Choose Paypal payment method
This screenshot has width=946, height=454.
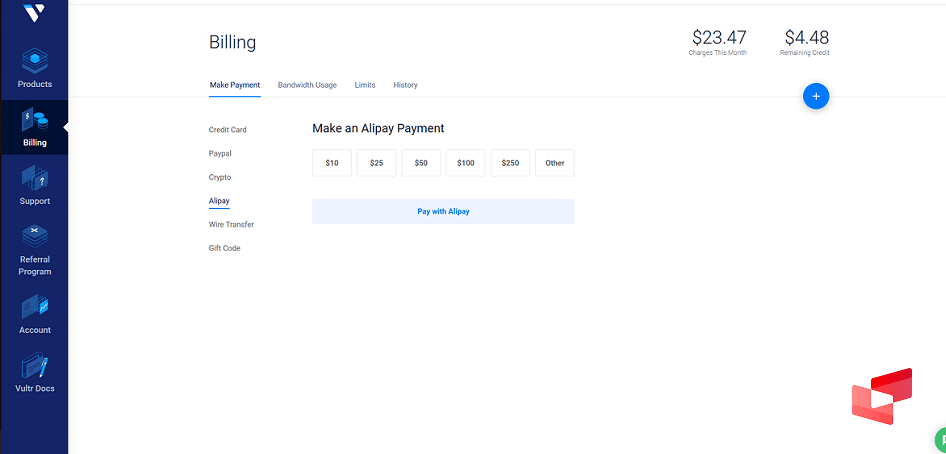pos(220,154)
